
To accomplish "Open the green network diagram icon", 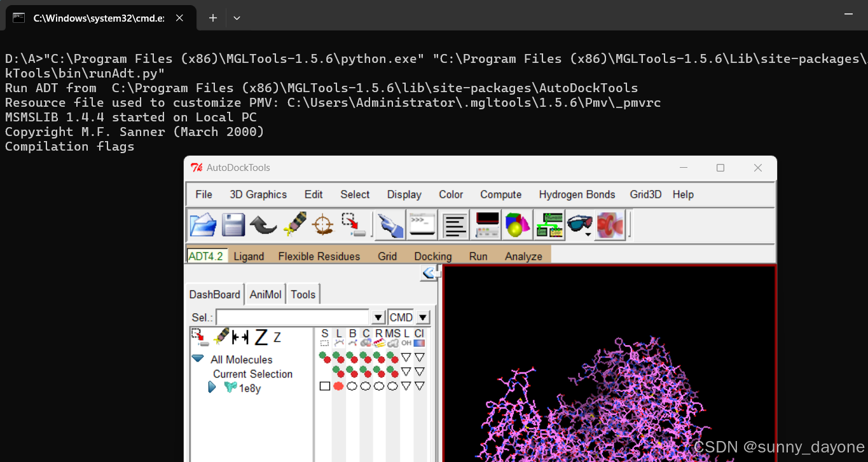I will point(549,225).
